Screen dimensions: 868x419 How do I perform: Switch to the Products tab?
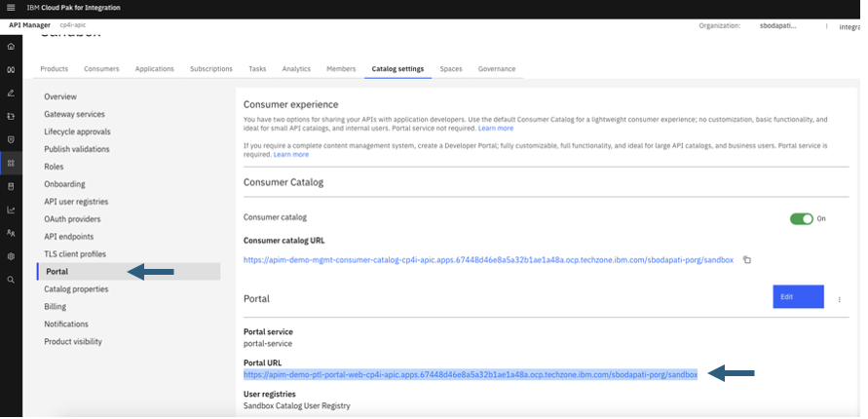click(x=54, y=69)
